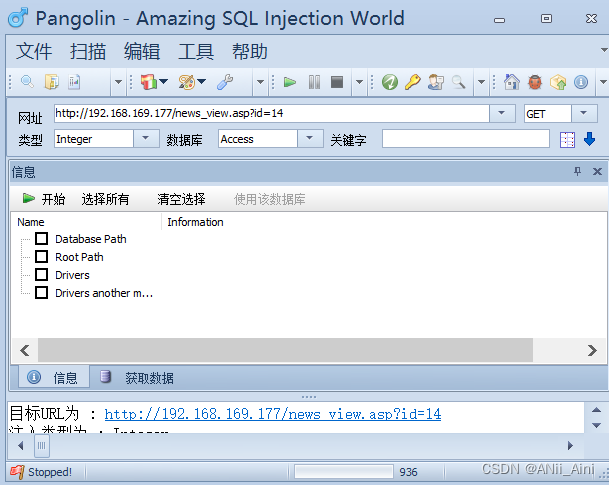Click the red ladybug bug icon

535,82
